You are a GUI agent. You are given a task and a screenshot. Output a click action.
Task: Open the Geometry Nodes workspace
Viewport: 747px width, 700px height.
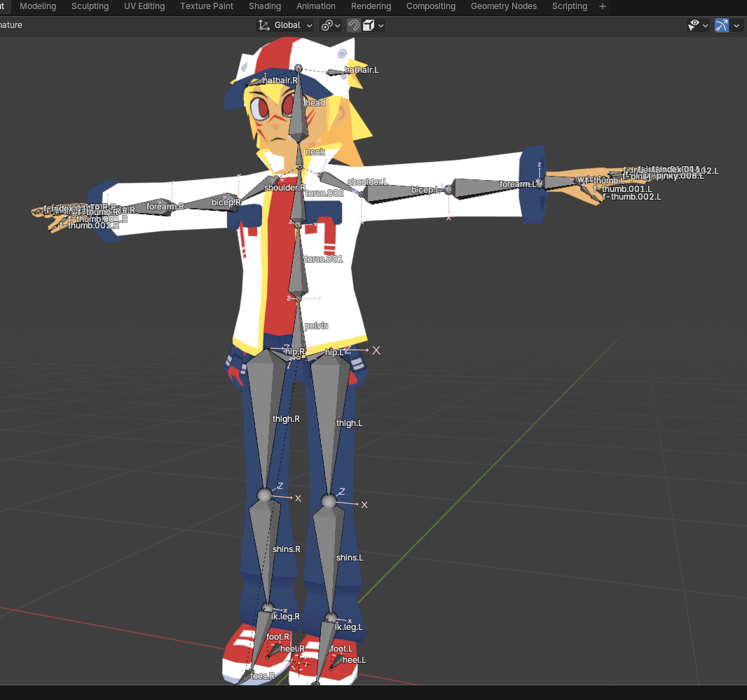point(503,6)
